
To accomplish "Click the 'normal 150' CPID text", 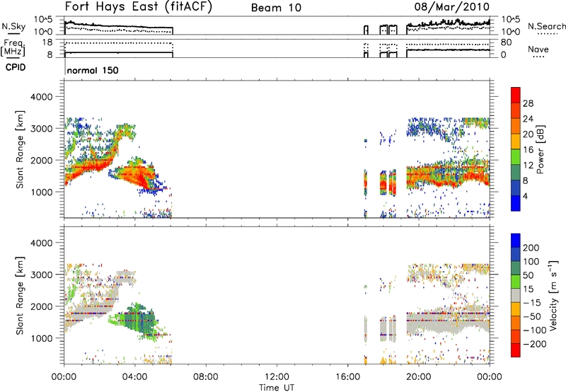I will 93,70.
